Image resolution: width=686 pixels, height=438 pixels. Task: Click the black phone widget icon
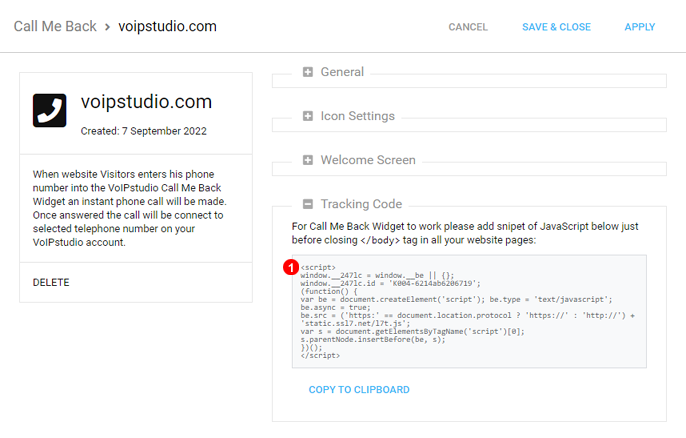pyautogui.click(x=49, y=110)
